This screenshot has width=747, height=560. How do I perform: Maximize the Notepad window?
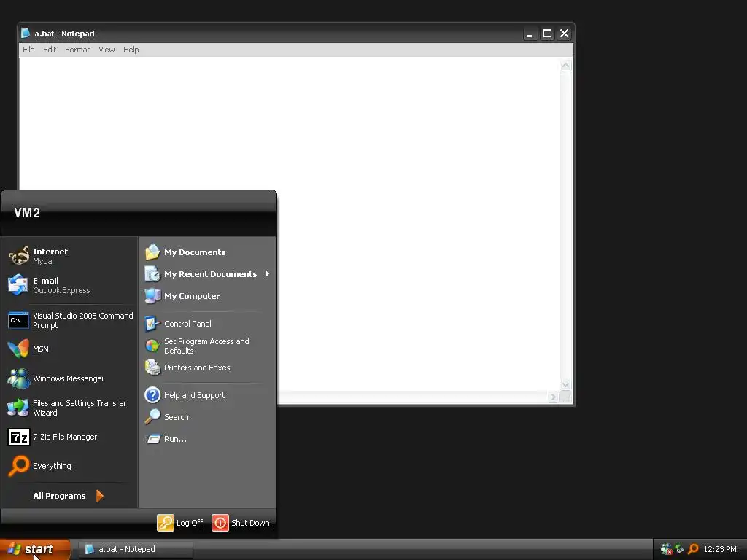[547, 34]
